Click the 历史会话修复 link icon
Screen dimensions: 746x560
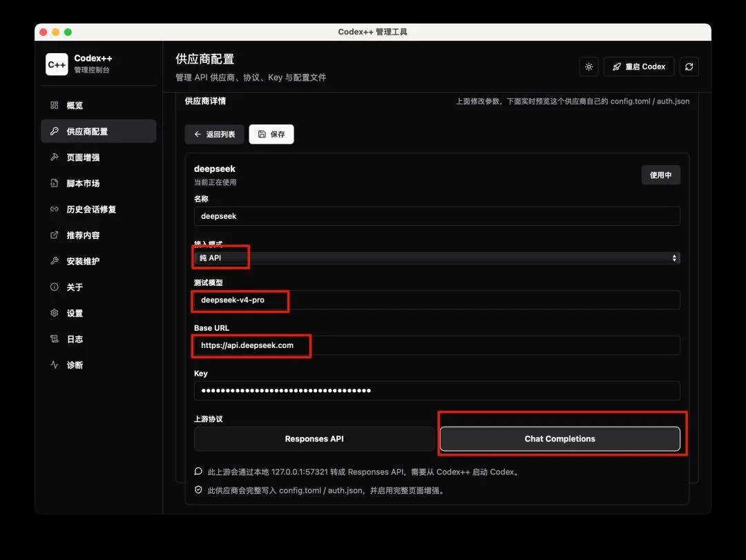coord(55,209)
